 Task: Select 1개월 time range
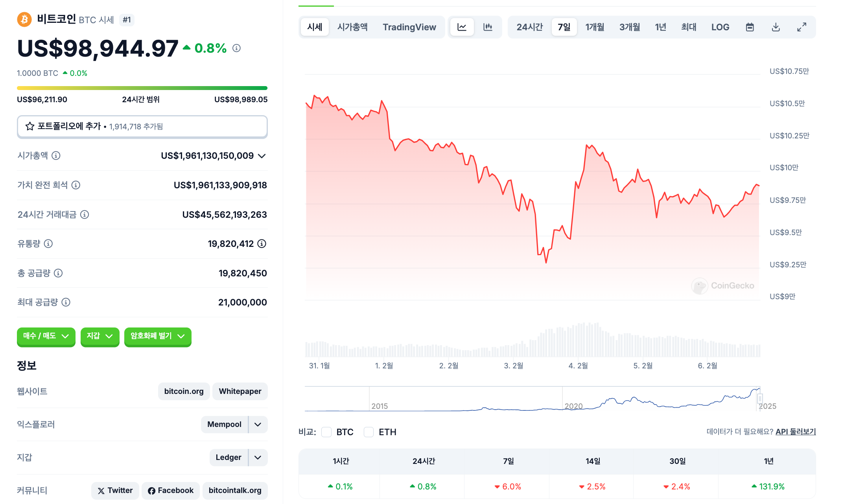595,27
